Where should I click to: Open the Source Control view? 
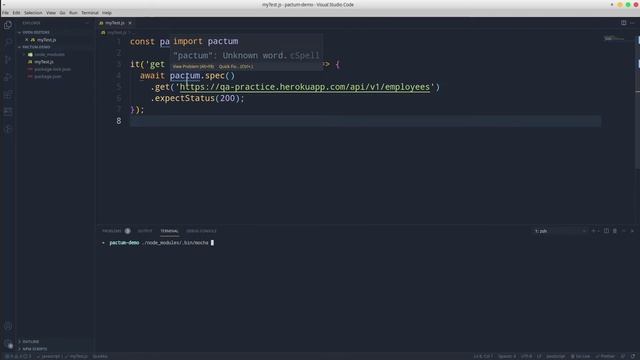(8, 60)
